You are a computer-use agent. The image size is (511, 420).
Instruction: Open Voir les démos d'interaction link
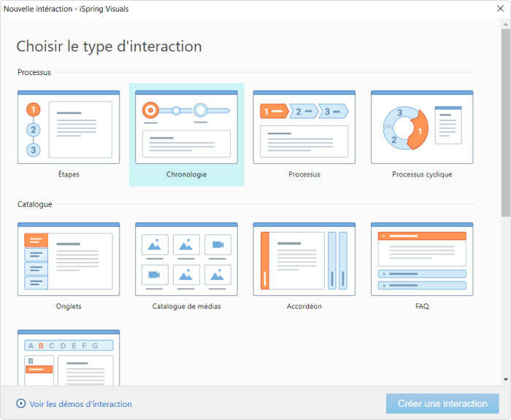[80, 404]
